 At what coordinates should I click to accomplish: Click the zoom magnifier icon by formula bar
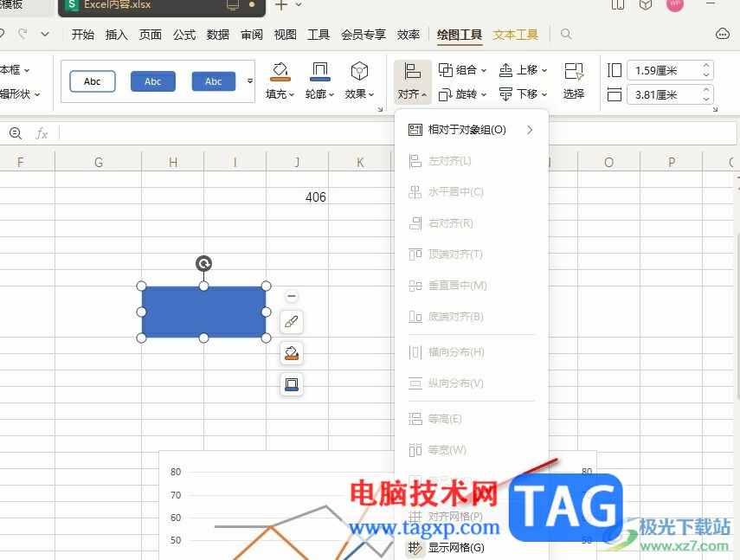[16, 133]
